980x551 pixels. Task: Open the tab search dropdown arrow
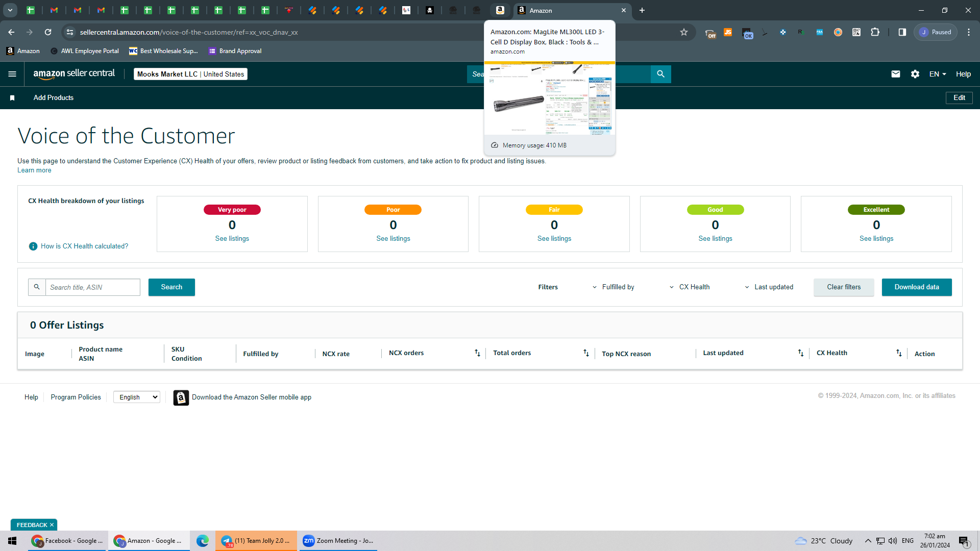pyautogui.click(x=10, y=10)
